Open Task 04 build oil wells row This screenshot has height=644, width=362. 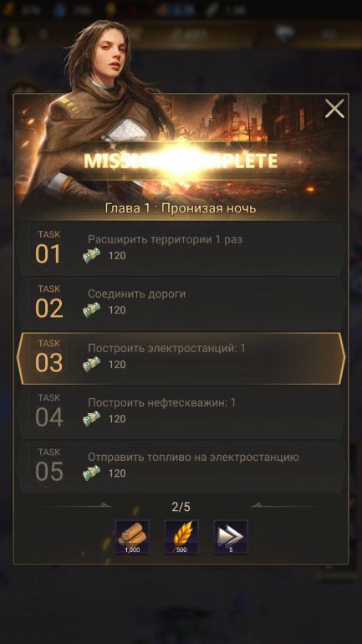[x=181, y=413]
